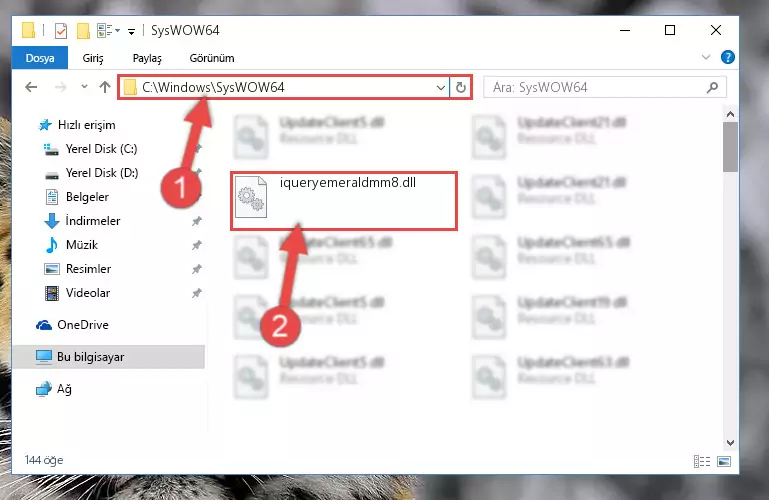The image size is (769, 500).
Task: Click the search magnifier icon
Action: pos(712,87)
